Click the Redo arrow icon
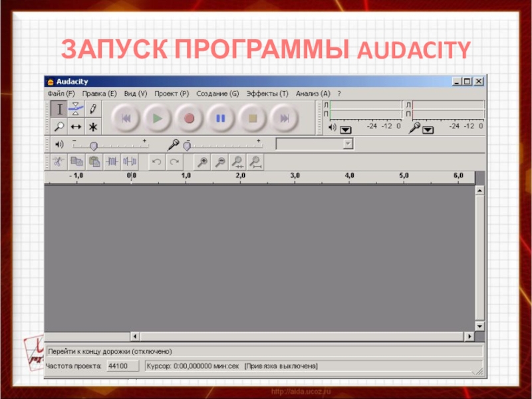Screen dimensions: 532x399 [x=174, y=162]
